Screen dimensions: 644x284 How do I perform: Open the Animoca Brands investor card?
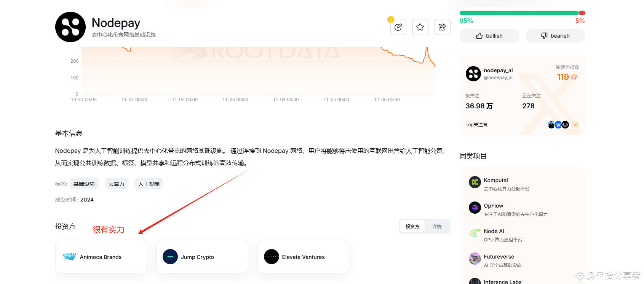pos(101,257)
